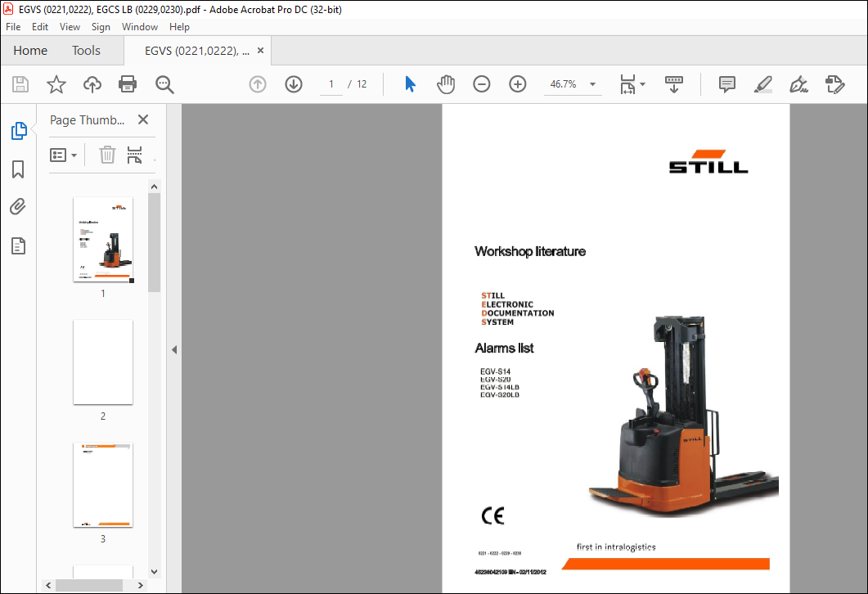Activate the Hand pan tool
Viewport: 868px width, 594px height.
pyautogui.click(x=446, y=84)
